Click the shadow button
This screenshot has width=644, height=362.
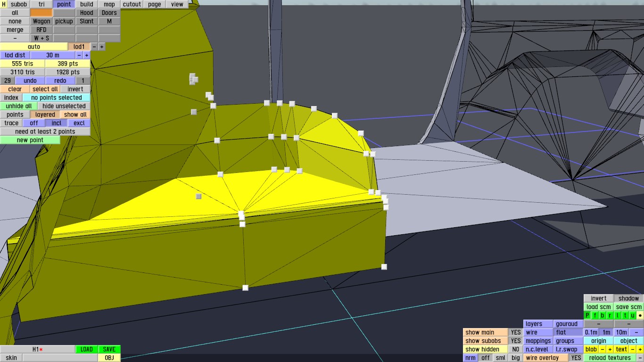tap(628, 298)
